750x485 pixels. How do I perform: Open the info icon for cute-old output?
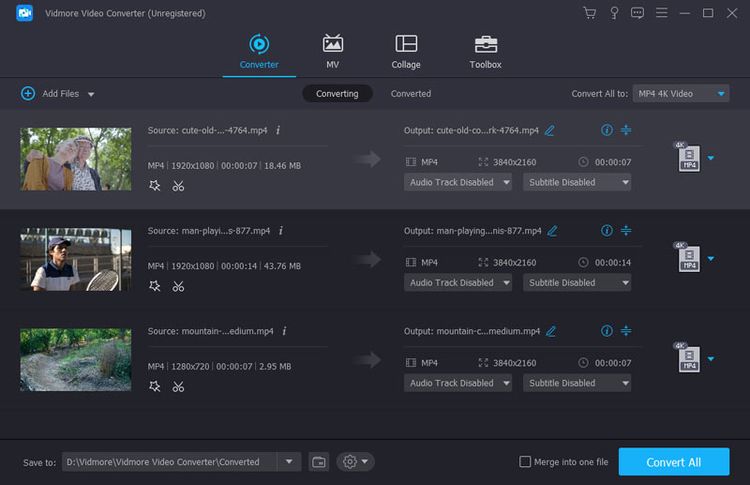(606, 130)
